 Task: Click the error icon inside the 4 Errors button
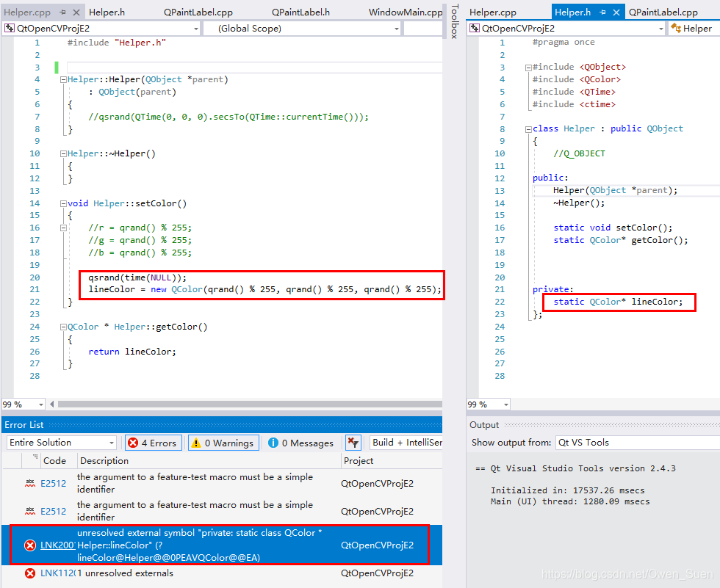[x=132, y=443]
